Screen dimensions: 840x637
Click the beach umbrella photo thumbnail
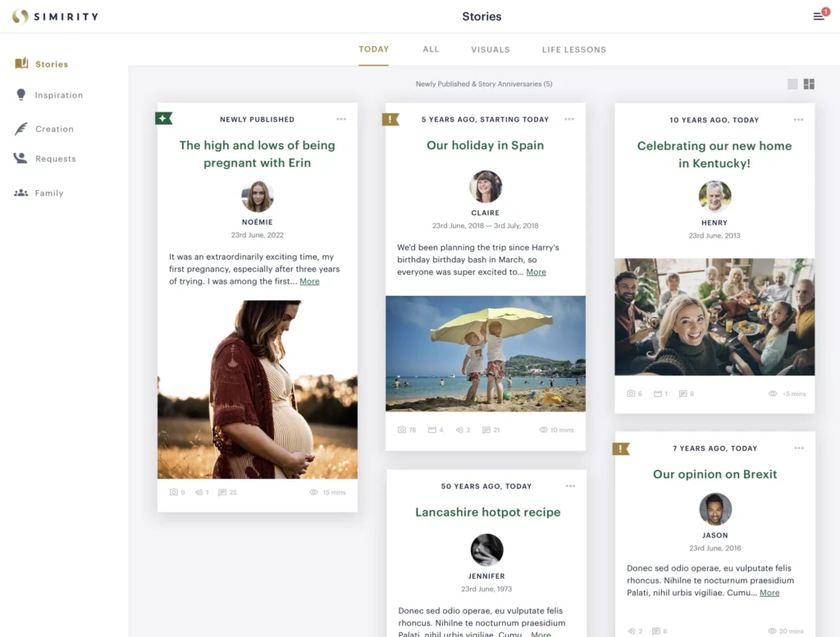(x=486, y=353)
